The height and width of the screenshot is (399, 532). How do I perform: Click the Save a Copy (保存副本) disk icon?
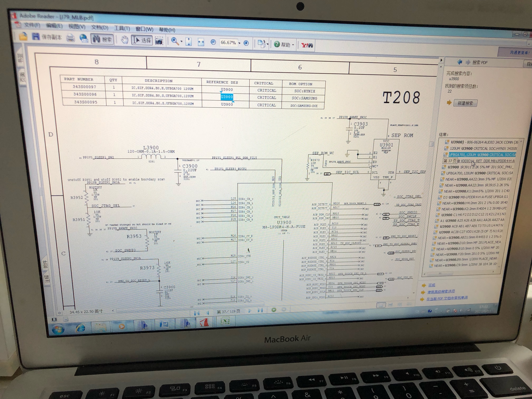click(x=36, y=37)
